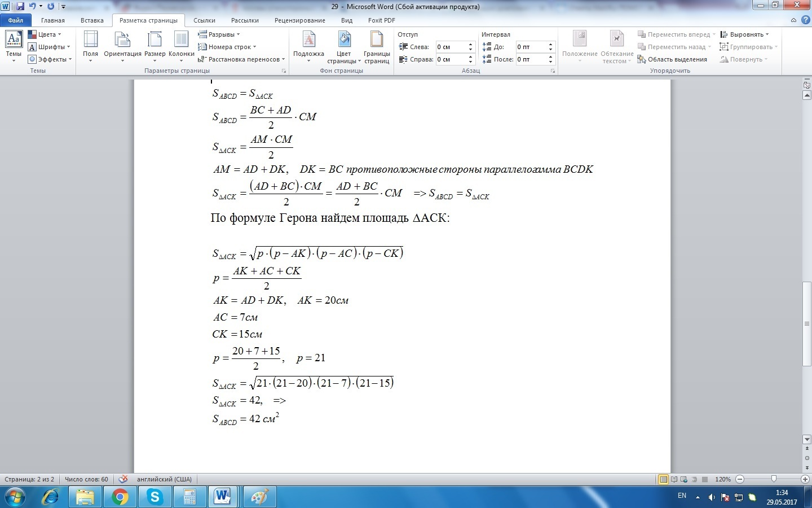
Task: Toggle the ruler above the scrollbar
Action: (807, 85)
